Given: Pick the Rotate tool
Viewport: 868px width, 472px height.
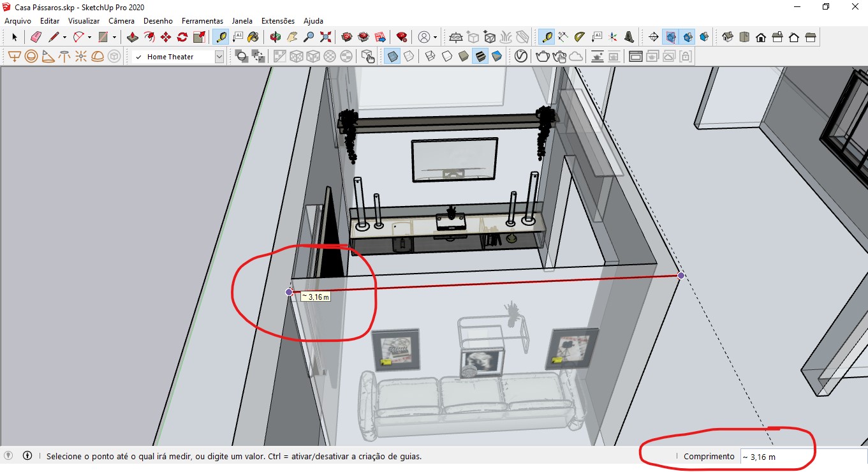Looking at the screenshot, I should [x=182, y=37].
